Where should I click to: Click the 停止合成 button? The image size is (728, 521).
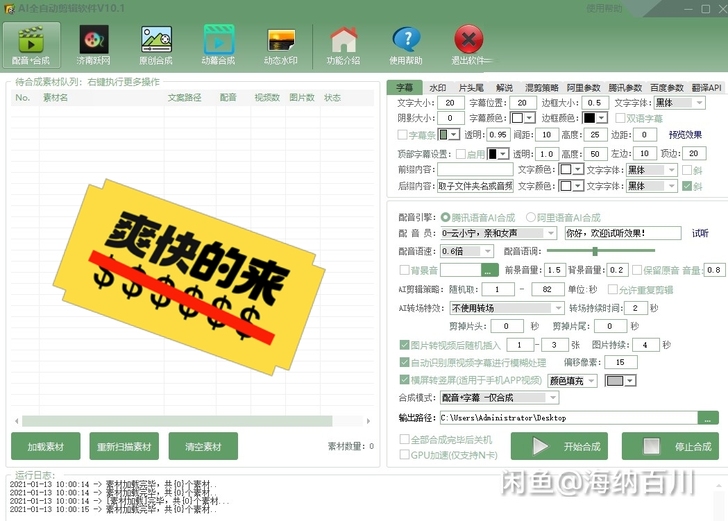670,446
